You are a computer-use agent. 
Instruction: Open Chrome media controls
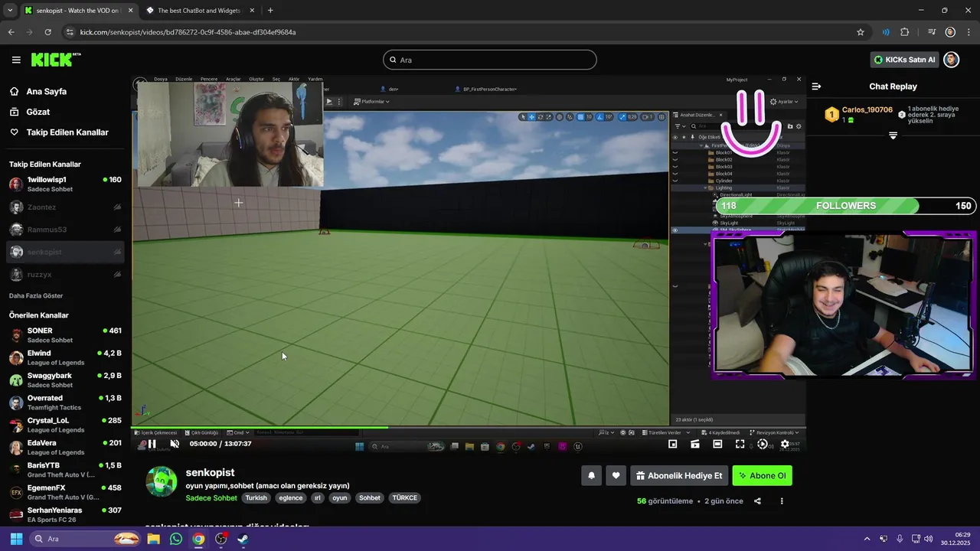(x=932, y=32)
